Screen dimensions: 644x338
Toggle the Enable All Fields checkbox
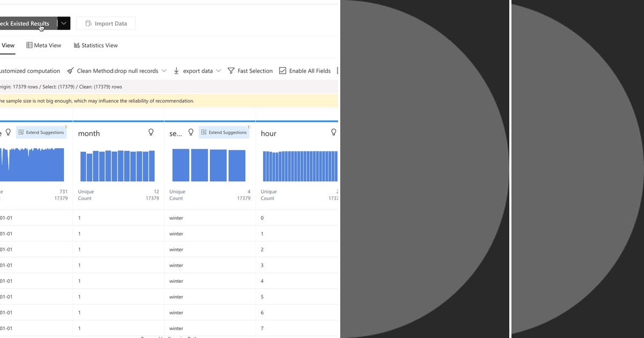coord(282,70)
